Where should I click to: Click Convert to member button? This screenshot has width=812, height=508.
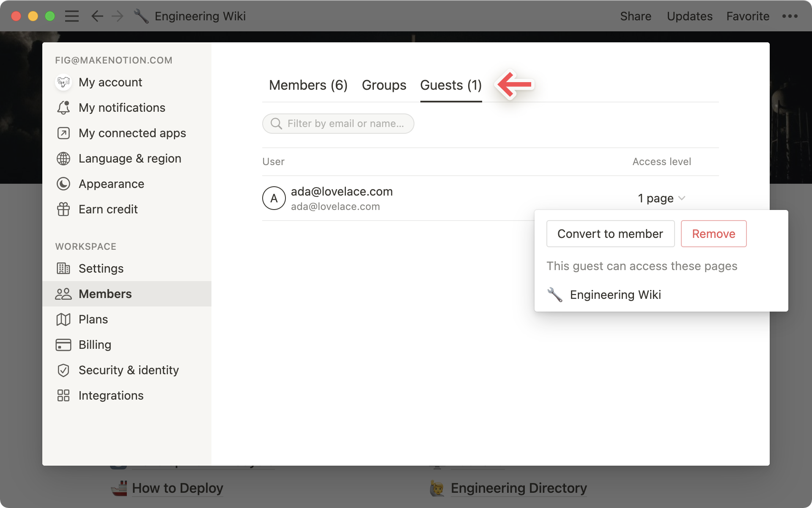(610, 234)
